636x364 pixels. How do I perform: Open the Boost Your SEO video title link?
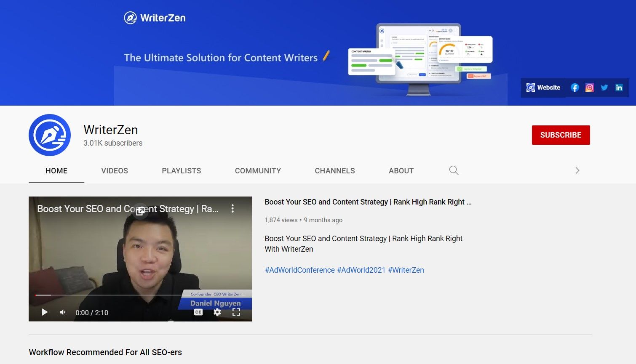pyautogui.click(x=368, y=202)
